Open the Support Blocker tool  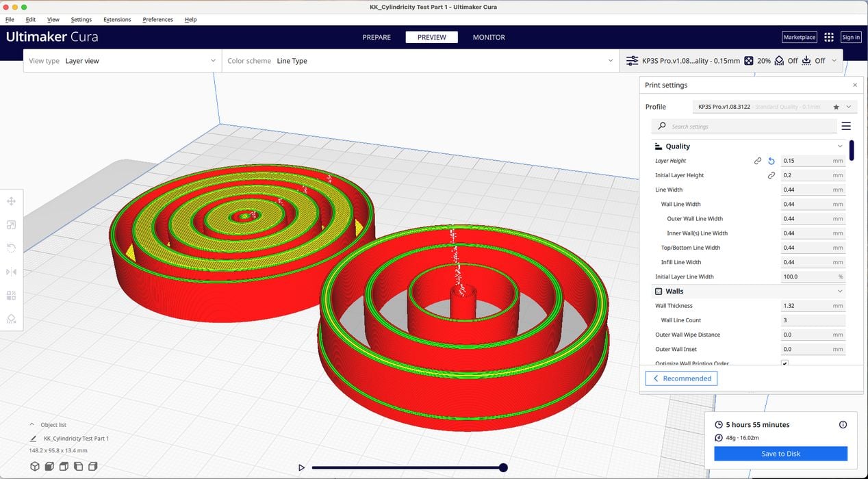coord(11,319)
